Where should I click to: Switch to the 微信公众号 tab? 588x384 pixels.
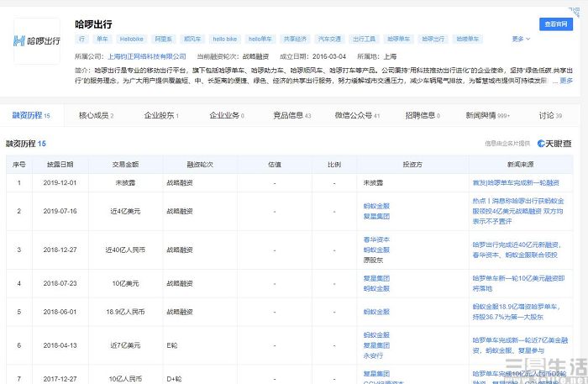(x=357, y=115)
